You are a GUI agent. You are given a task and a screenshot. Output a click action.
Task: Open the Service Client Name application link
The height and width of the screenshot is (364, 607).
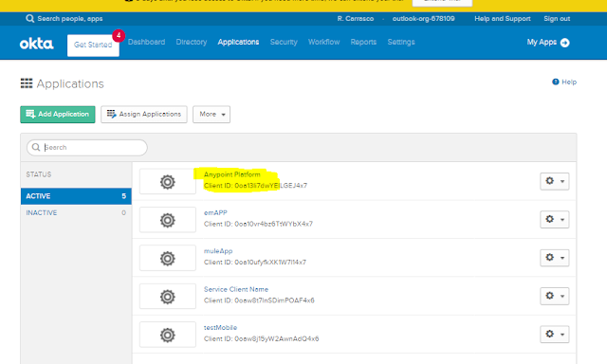click(x=236, y=289)
